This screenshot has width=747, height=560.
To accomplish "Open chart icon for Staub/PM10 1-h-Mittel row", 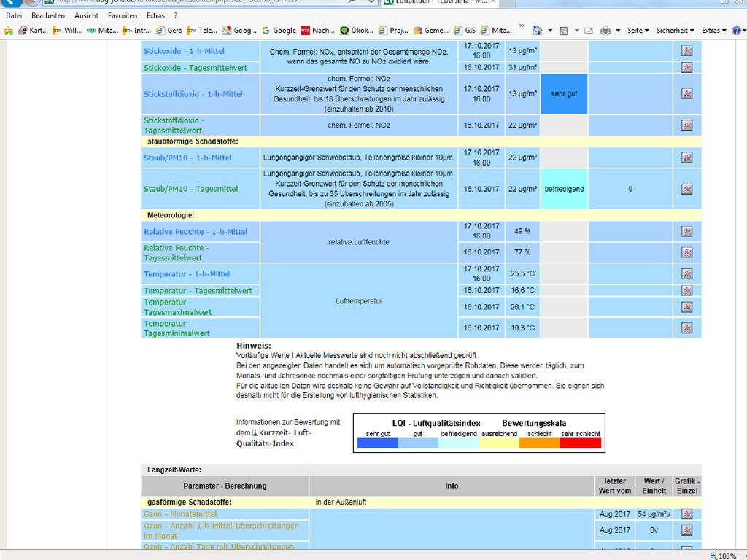I will coord(686,157).
